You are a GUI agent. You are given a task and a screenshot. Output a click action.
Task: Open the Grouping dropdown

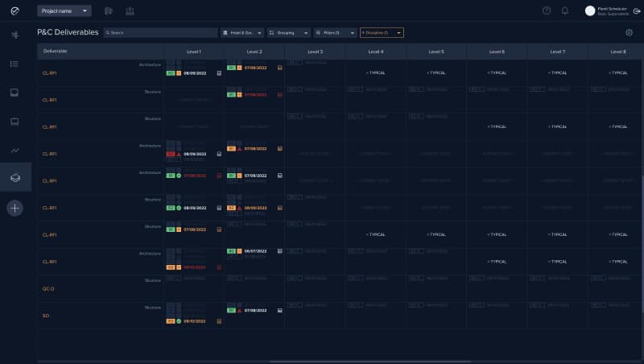(x=288, y=33)
